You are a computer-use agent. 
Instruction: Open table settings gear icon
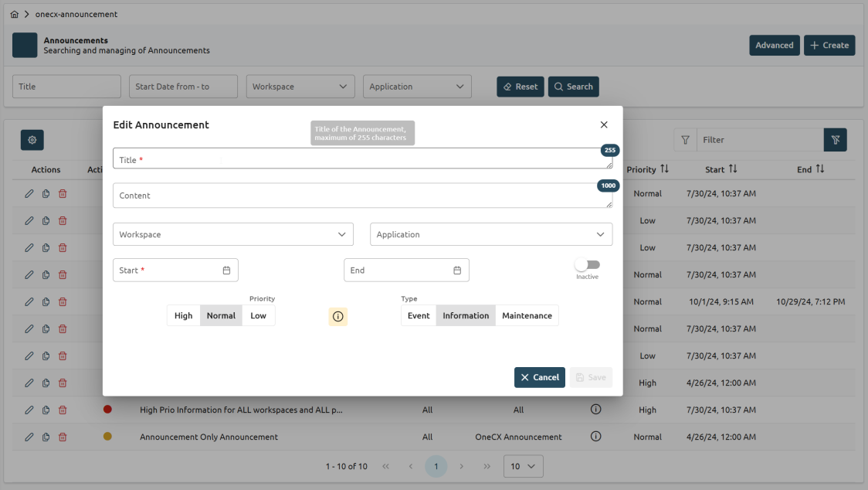click(x=32, y=140)
